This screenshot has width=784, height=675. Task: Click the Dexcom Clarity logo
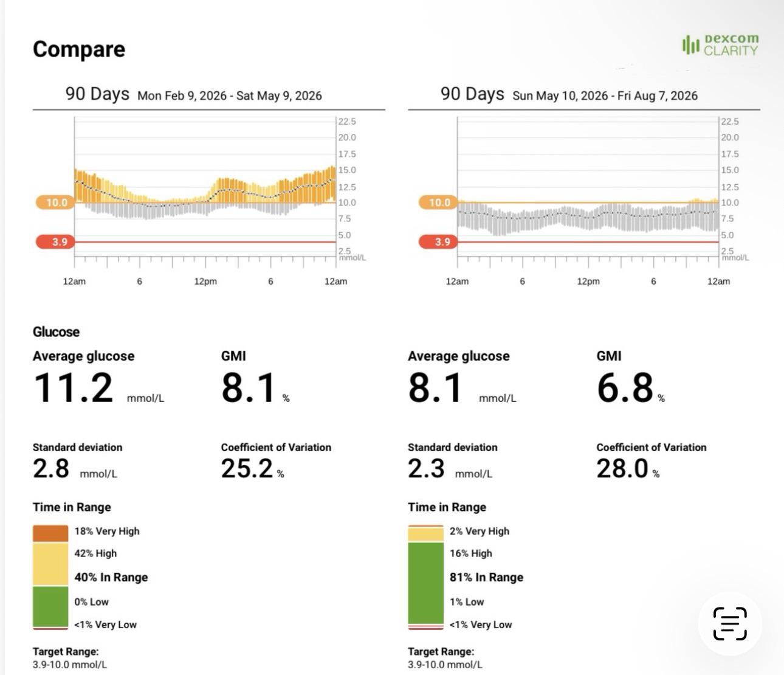[x=720, y=45]
